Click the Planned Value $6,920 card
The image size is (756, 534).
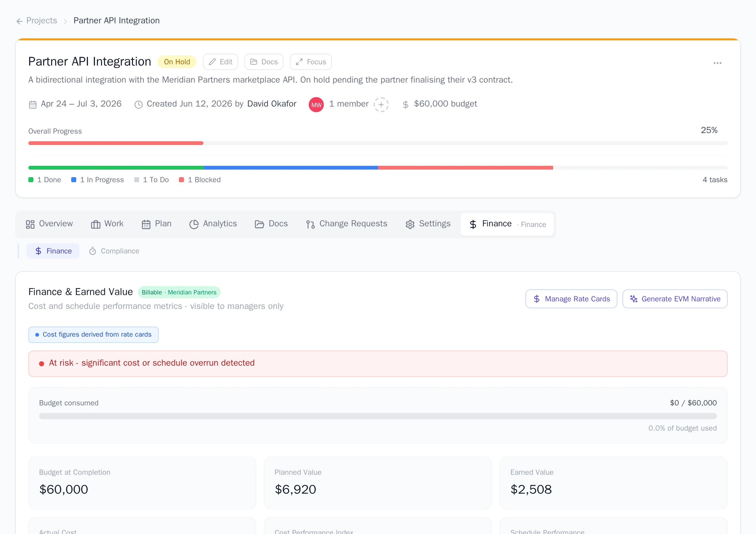tap(378, 483)
